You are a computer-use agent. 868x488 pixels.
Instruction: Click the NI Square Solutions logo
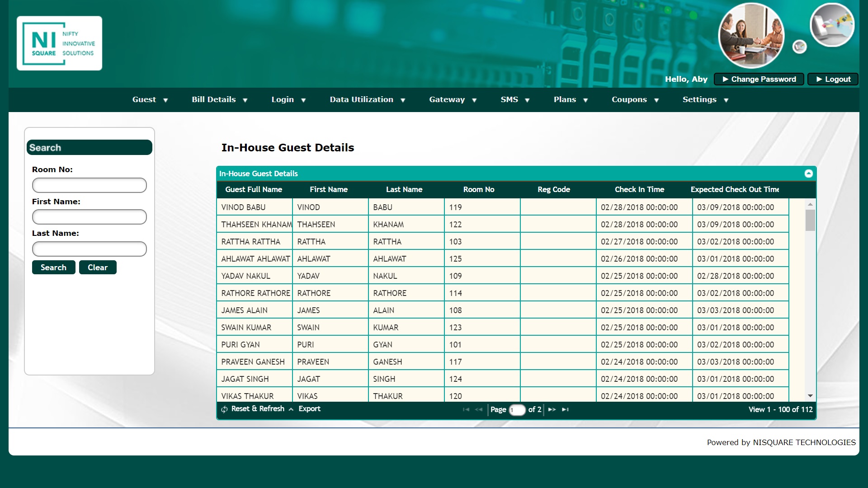59,43
